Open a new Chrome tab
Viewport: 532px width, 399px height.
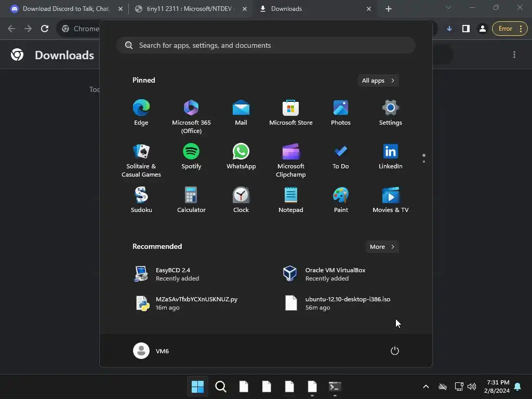(389, 9)
